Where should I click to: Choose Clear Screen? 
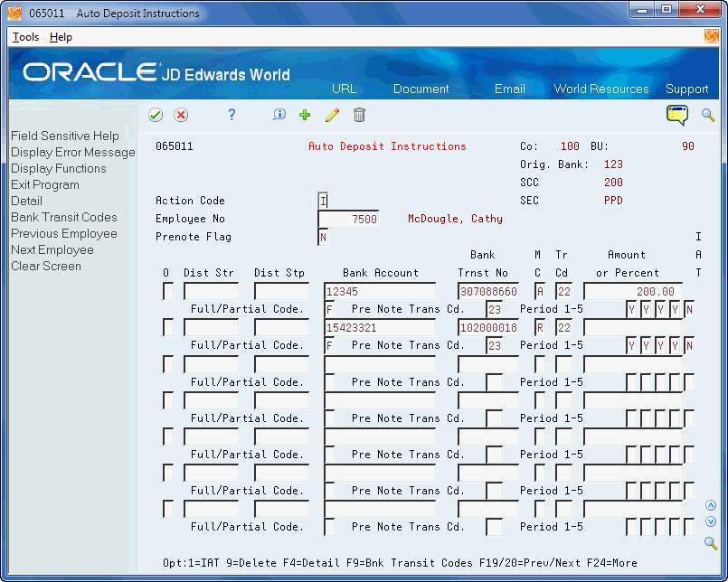(x=46, y=266)
